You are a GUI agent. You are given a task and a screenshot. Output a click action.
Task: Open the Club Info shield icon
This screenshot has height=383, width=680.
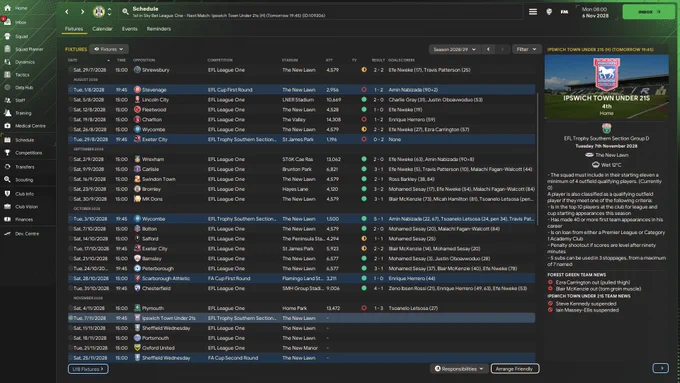point(7,194)
